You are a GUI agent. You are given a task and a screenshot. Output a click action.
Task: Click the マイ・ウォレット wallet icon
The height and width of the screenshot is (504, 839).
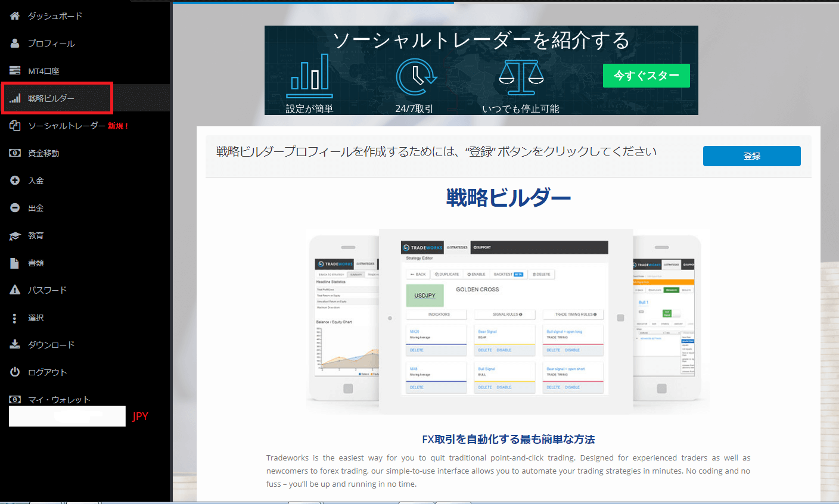pyautogui.click(x=15, y=400)
